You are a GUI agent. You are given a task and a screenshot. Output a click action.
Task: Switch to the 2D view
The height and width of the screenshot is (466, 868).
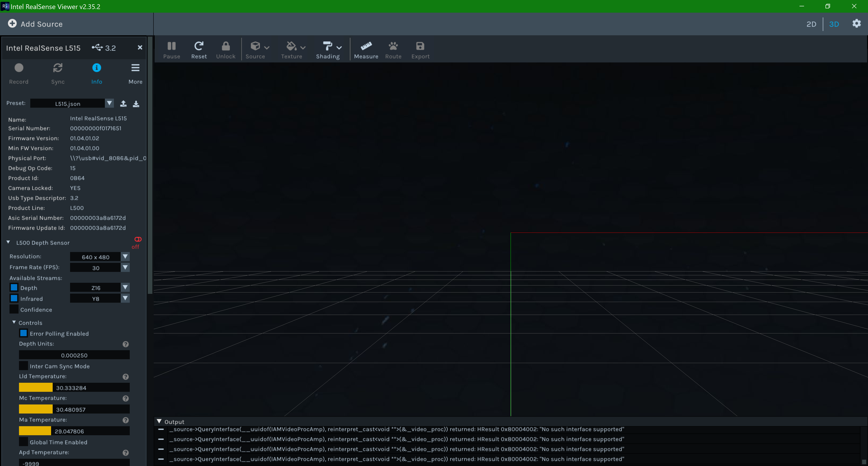pyautogui.click(x=811, y=24)
